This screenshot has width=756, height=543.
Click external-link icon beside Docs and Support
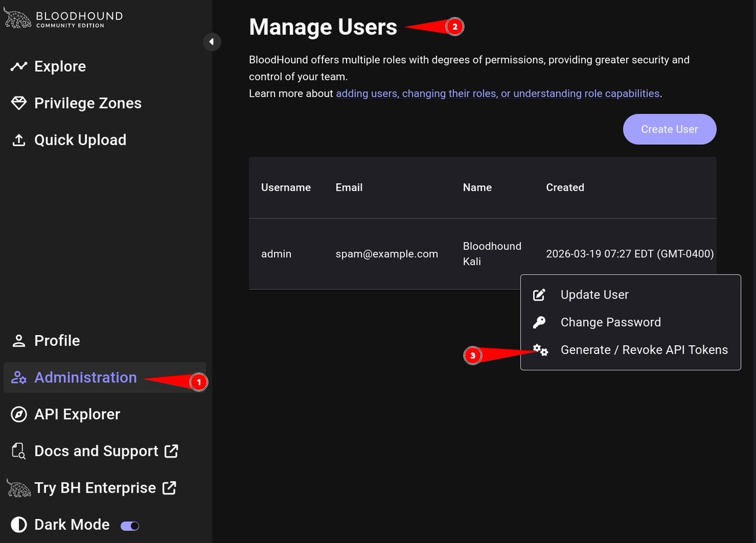click(171, 451)
